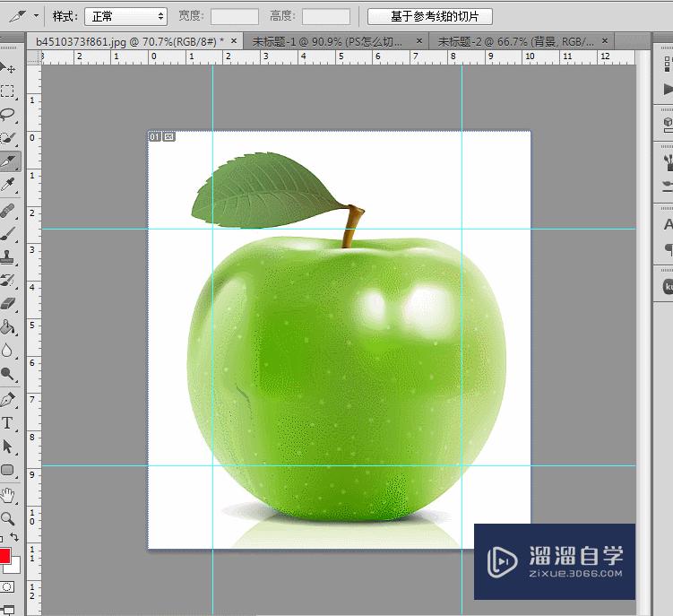Open the Paragraph panel icon
Screen dimensions: 673x616
click(x=668, y=248)
